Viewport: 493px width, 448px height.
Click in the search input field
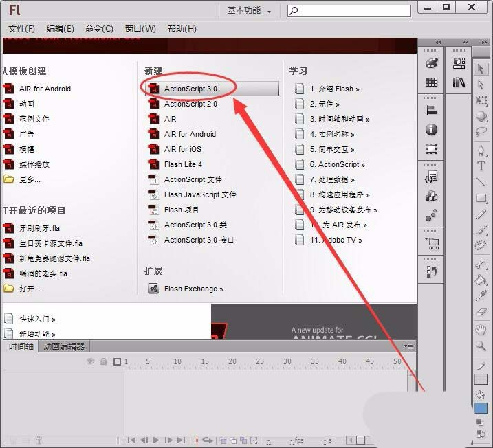(x=349, y=11)
